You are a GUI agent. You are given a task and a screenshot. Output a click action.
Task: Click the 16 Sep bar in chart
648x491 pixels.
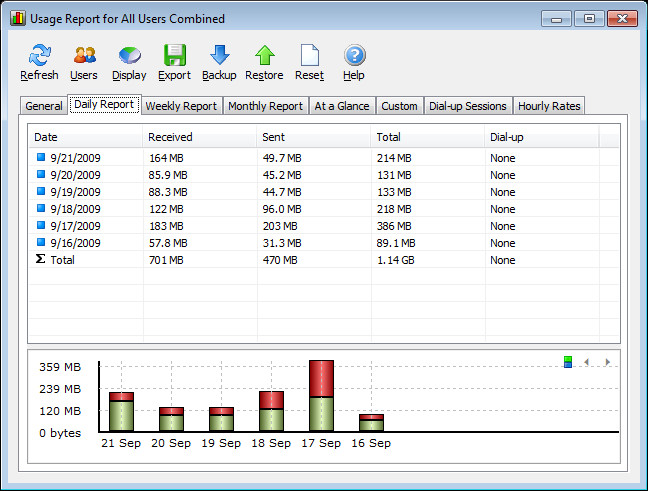pyautogui.click(x=372, y=423)
